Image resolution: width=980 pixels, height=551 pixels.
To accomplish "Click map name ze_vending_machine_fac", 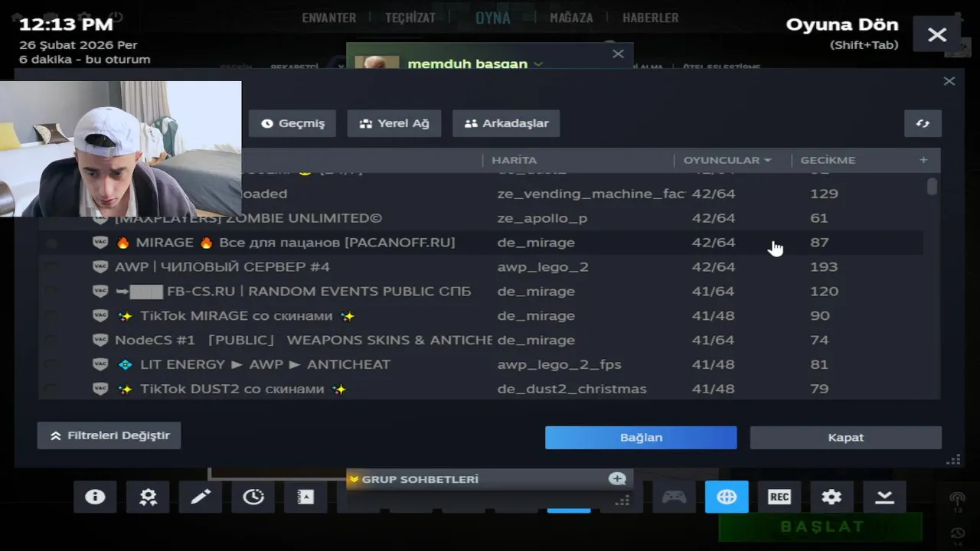I will tap(591, 194).
